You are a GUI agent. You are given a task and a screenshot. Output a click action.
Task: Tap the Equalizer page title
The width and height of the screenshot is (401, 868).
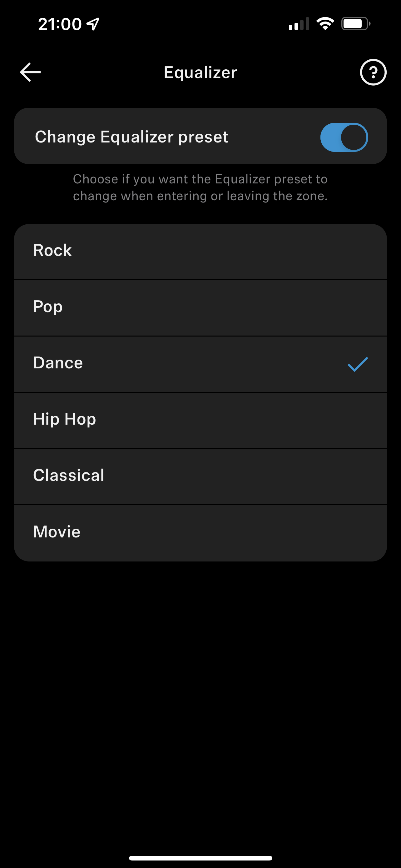[200, 72]
